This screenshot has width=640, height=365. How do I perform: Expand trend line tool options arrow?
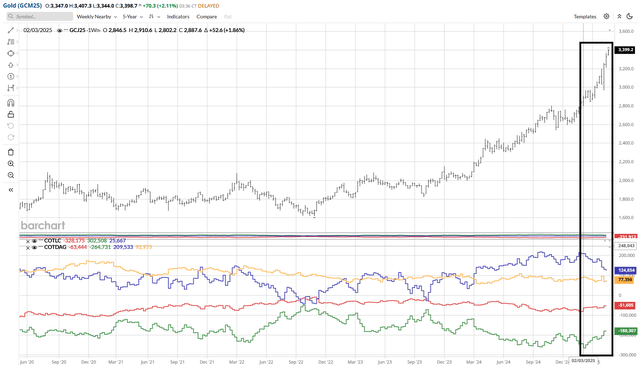click(17, 30)
